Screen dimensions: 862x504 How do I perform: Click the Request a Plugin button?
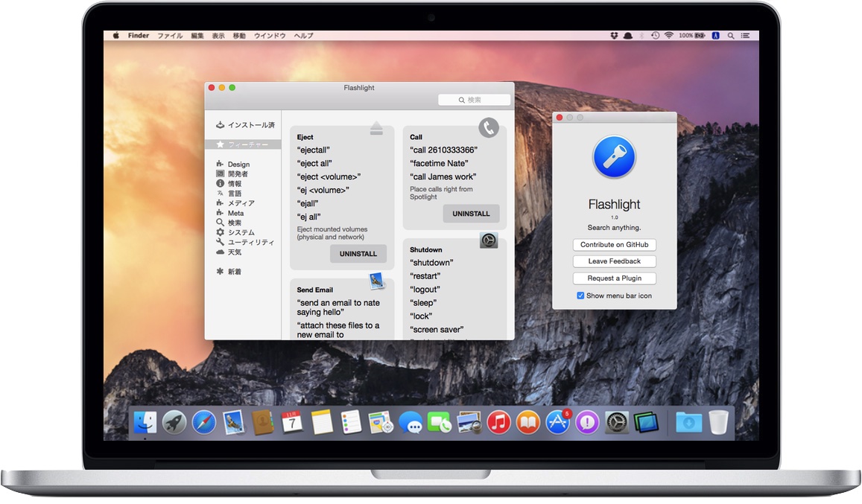[x=614, y=278]
